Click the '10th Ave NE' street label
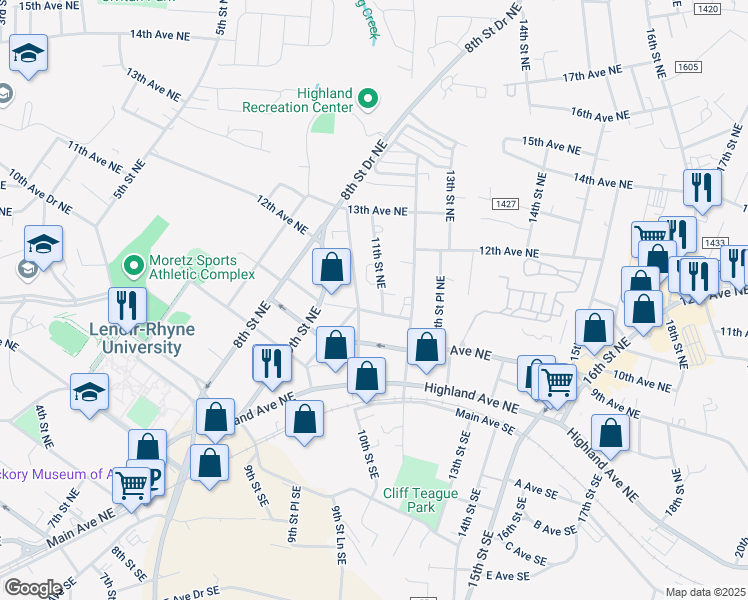This screenshot has width=748, height=600. [642, 381]
